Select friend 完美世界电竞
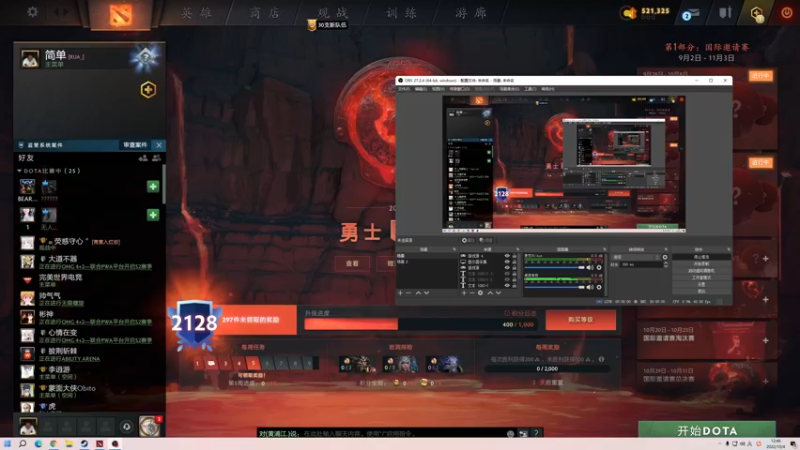Screen dimensions: 800x450 point(89,280)
